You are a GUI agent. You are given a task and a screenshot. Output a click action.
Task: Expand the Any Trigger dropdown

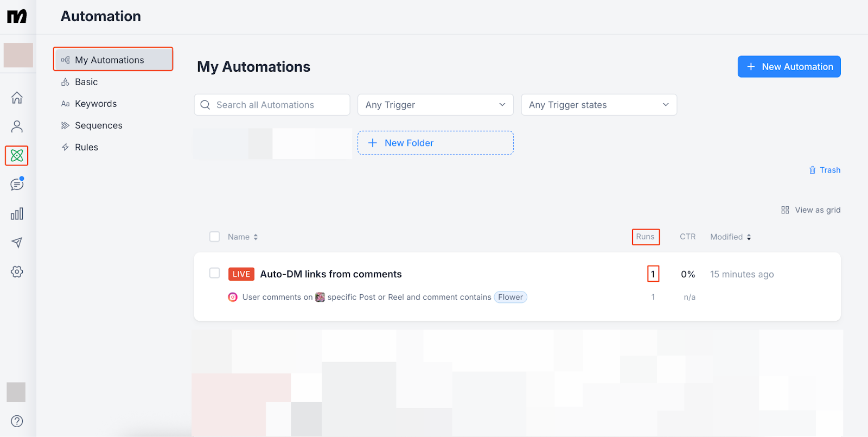[x=435, y=105]
